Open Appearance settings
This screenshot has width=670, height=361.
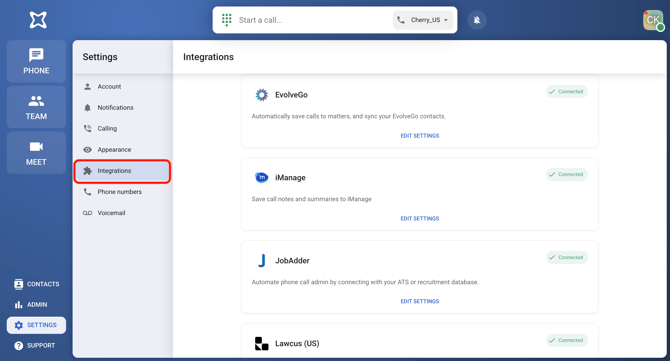(123, 150)
